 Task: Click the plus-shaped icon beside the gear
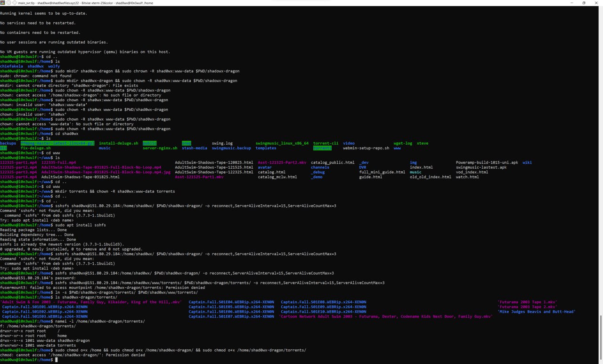[x=14, y=3]
